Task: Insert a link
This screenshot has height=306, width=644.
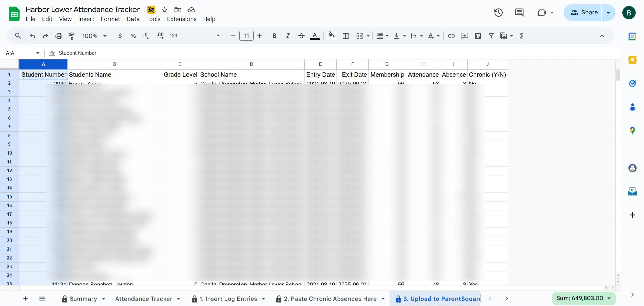Action: tap(451, 36)
